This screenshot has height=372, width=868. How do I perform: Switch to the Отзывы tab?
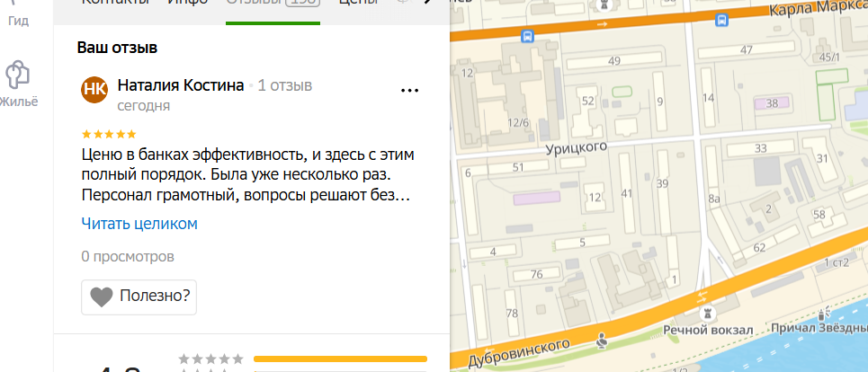click(273, 3)
